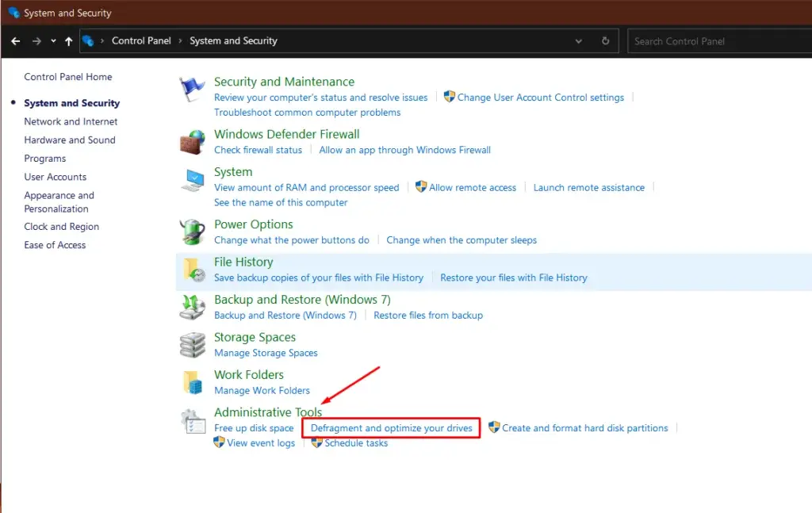
Task: Click View amount of RAM and processor speed
Action: [307, 187]
